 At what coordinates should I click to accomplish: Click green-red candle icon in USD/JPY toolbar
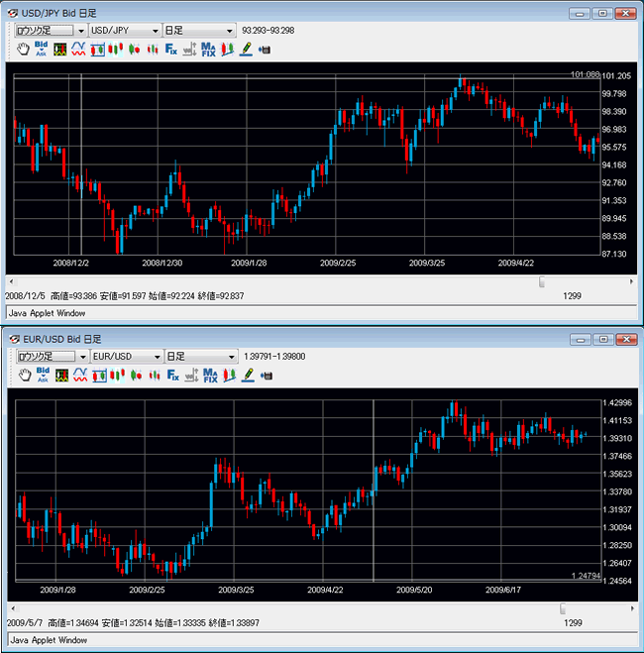[134, 50]
